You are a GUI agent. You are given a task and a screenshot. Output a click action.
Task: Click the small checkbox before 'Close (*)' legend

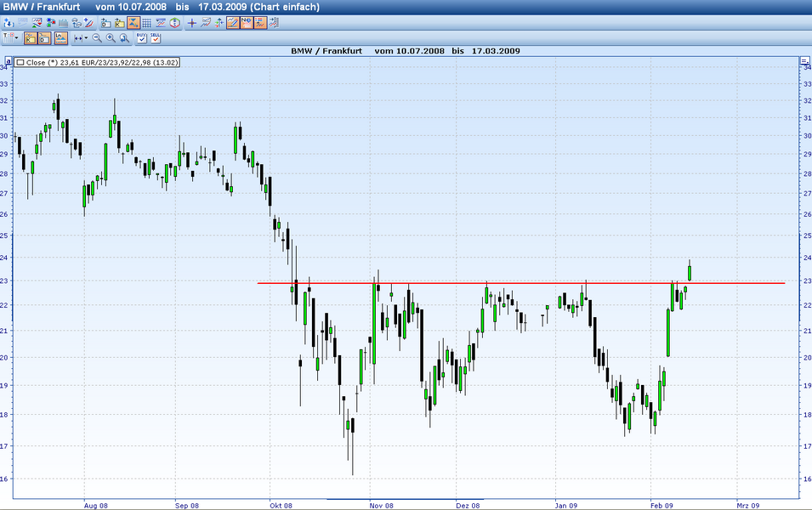[x=20, y=63]
